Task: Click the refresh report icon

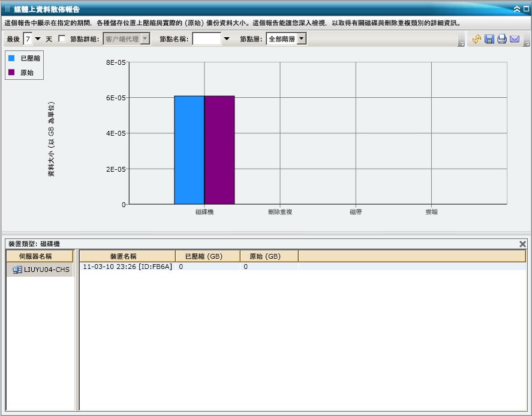Action: point(477,39)
